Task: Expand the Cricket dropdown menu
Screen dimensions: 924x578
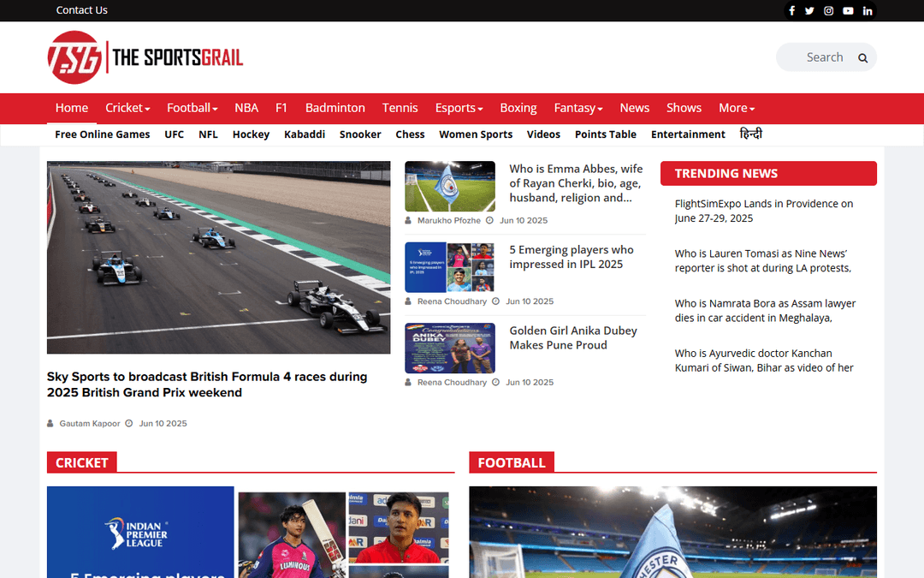Action: click(x=127, y=108)
